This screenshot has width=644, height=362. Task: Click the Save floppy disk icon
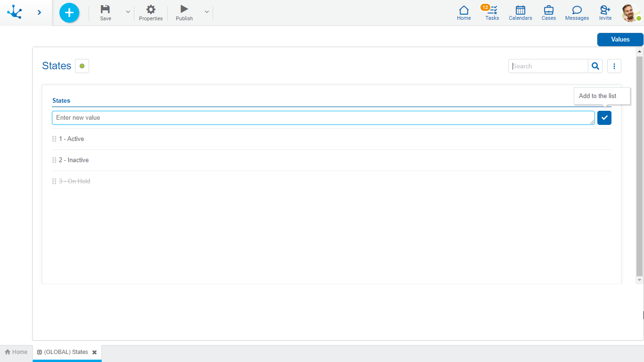(106, 9)
